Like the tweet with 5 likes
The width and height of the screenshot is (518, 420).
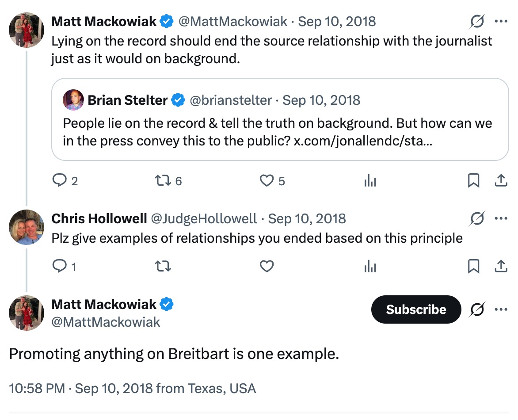tap(267, 181)
